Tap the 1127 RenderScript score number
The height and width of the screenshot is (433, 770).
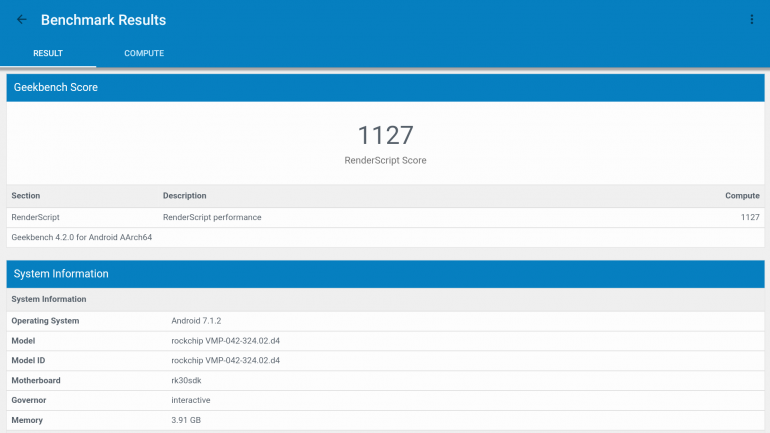click(x=385, y=135)
